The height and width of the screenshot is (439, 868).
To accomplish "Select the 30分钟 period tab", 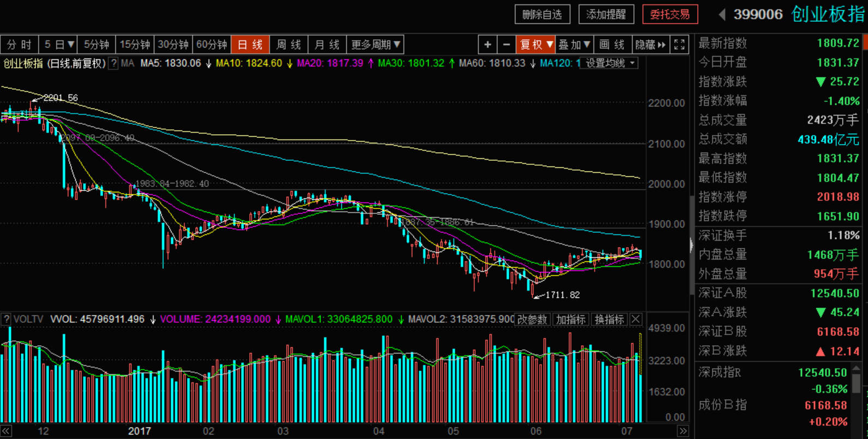I will [173, 45].
